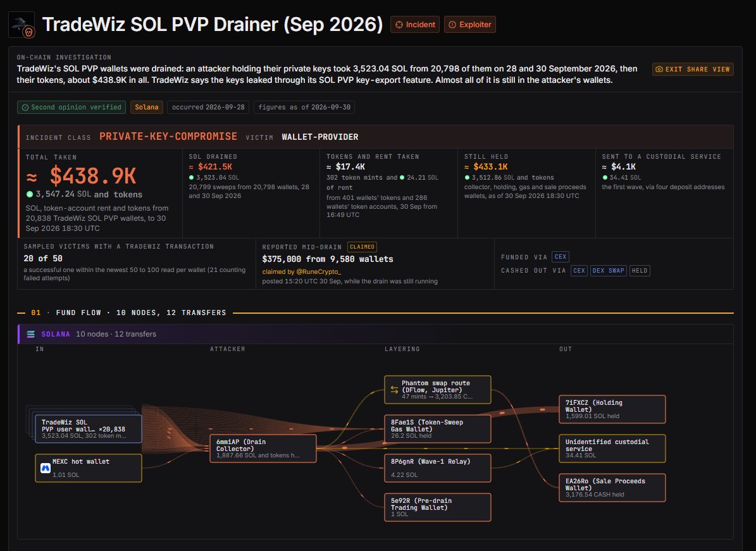Click the "figures as of 2026-09-30" chip
The image size is (756, 551).
[304, 107]
